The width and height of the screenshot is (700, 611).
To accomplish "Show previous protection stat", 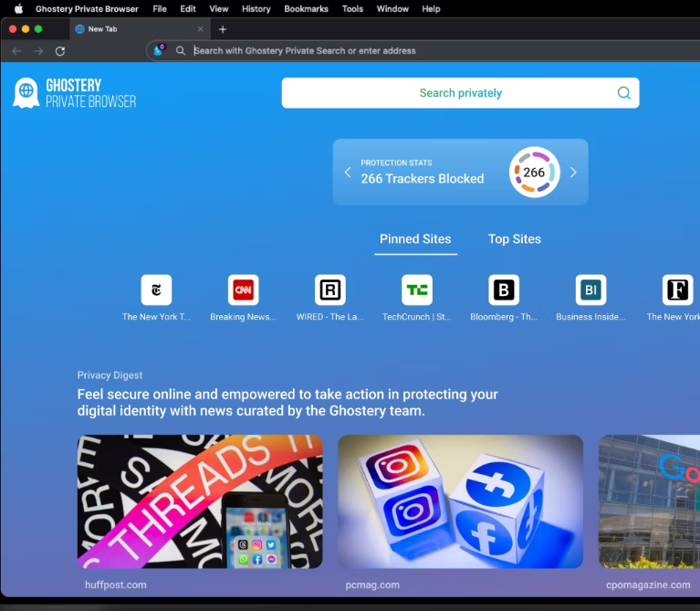I will [348, 172].
